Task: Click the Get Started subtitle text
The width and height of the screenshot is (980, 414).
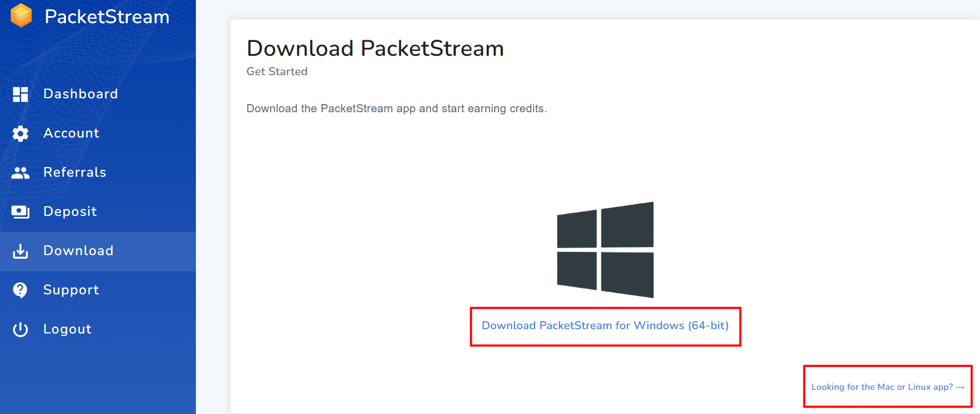Action: pyautogui.click(x=277, y=71)
